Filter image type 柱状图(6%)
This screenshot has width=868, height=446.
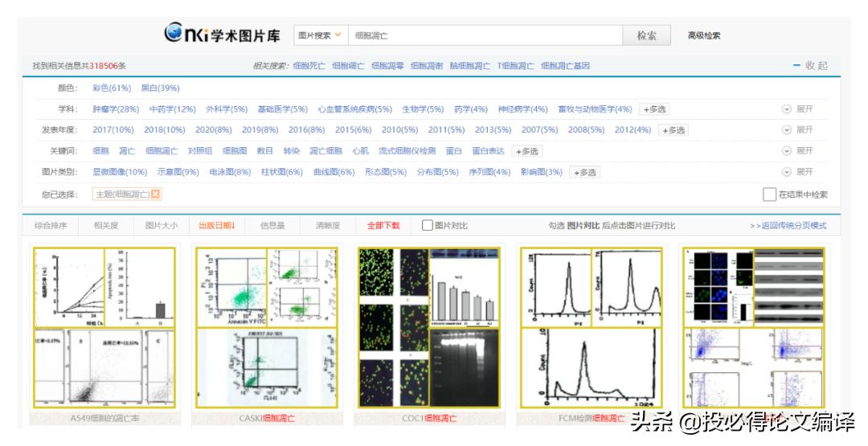coord(282,172)
